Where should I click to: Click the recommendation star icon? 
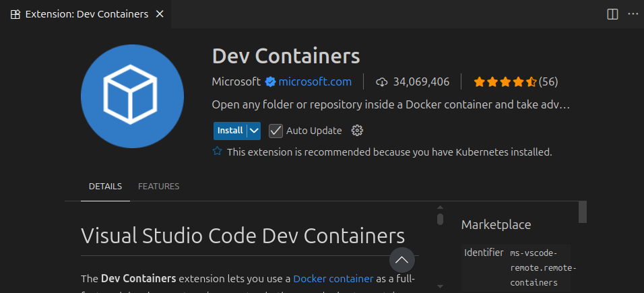pos(218,152)
